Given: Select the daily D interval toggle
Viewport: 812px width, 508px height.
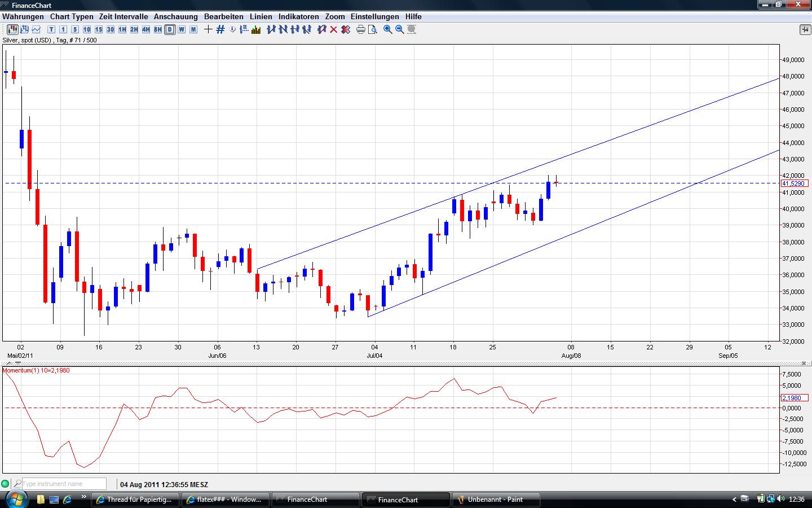Looking at the screenshot, I should (x=170, y=29).
